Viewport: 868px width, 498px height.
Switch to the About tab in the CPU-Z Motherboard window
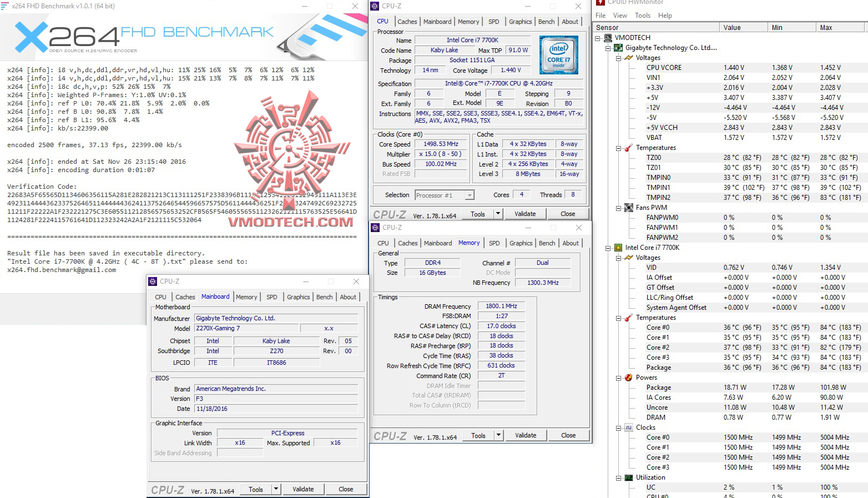coord(348,297)
